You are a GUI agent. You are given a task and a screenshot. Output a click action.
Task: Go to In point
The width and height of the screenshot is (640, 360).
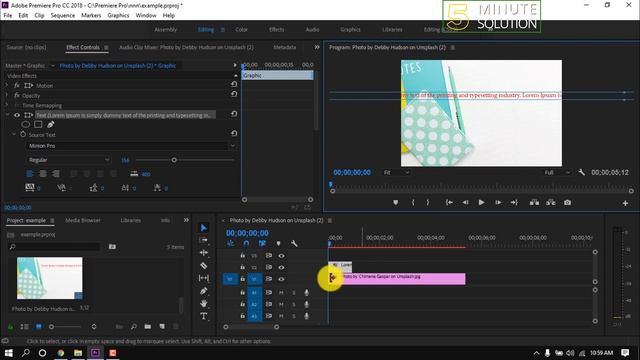point(449,202)
